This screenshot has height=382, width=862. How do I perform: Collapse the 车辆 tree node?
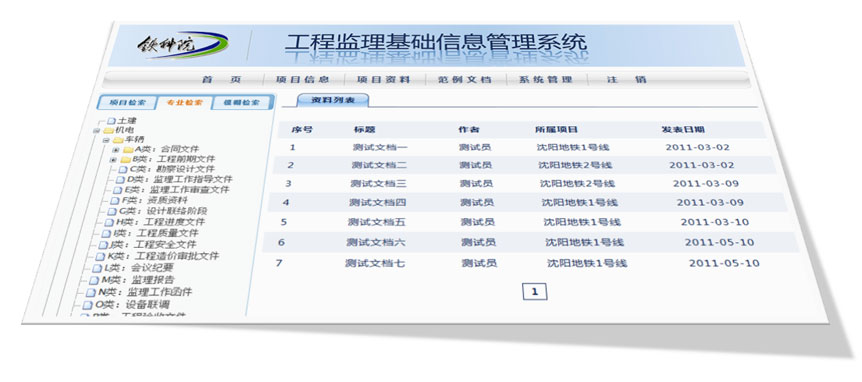pyautogui.click(x=106, y=140)
